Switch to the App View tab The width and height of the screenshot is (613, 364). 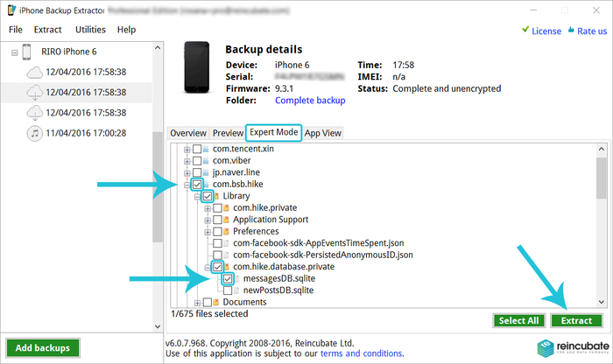tap(323, 133)
